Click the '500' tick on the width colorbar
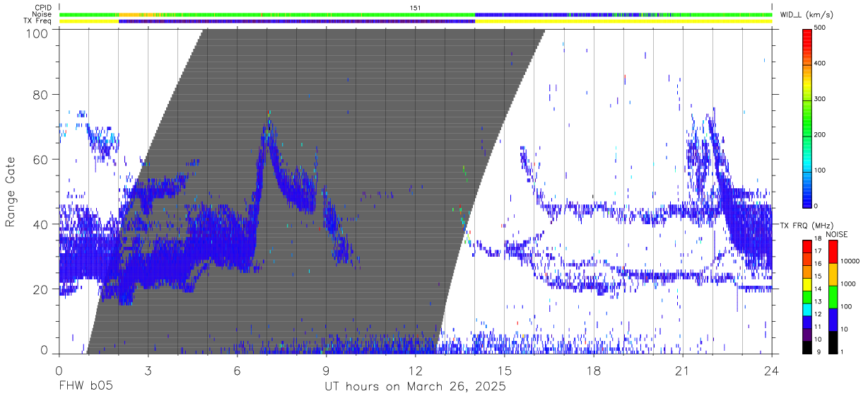This screenshot has height=401, width=868. pos(821,28)
